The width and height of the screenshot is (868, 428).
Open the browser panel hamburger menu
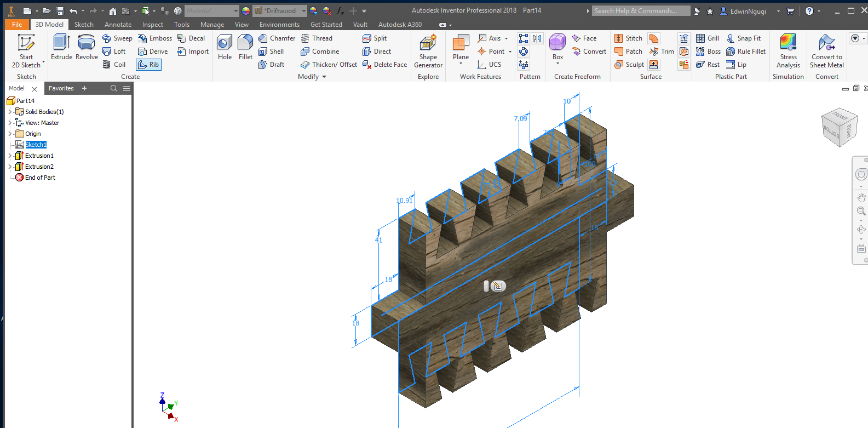[127, 88]
